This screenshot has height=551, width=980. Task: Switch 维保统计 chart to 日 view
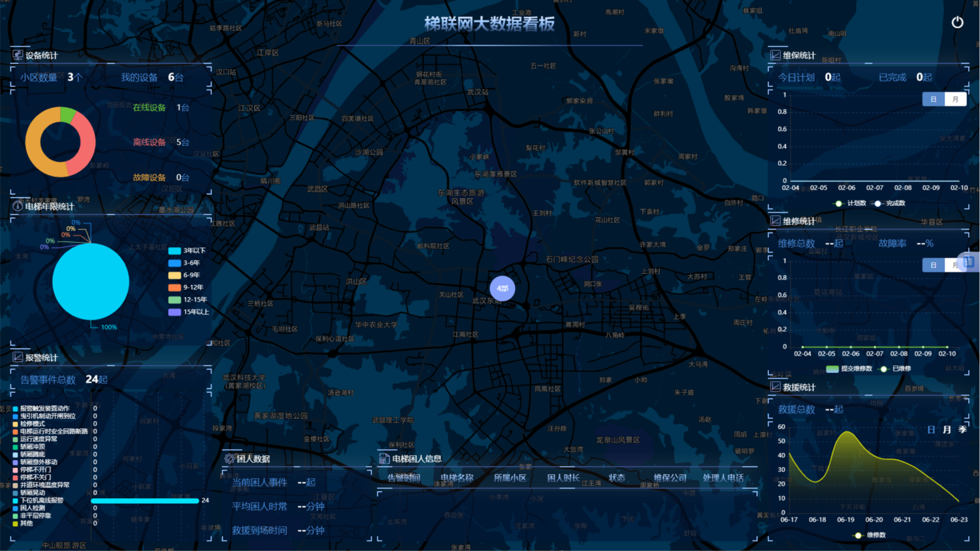pyautogui.click(x=934, y=99)
